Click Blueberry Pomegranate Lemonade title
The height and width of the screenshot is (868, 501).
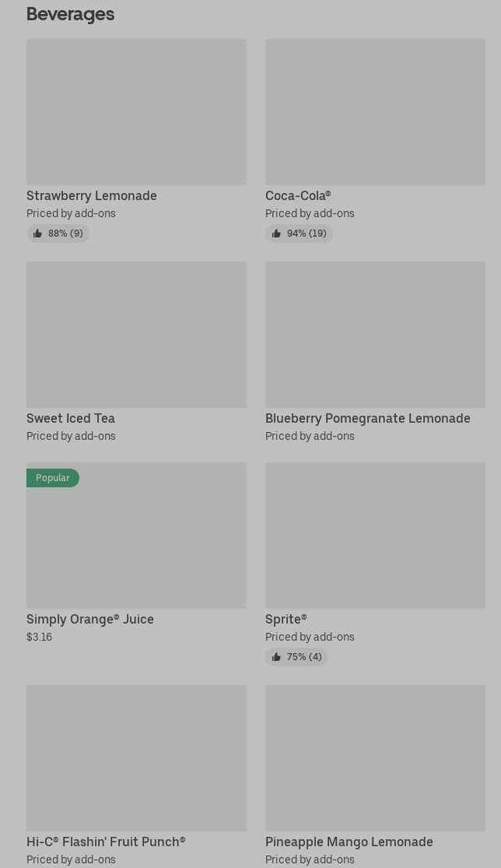point(367,419)
